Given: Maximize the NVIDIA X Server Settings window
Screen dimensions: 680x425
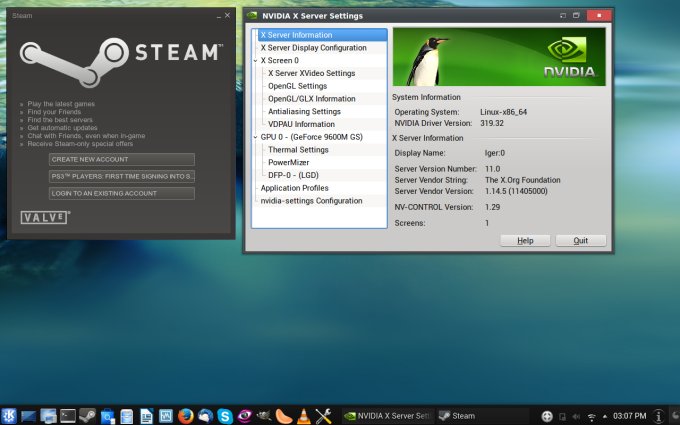Looking at the screenshot, I should [x=576, y=16].
